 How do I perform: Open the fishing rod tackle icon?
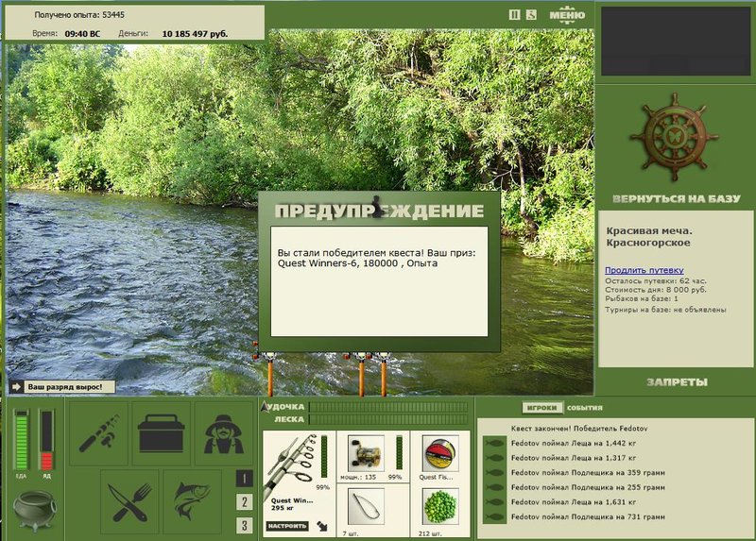coord(98,433)
